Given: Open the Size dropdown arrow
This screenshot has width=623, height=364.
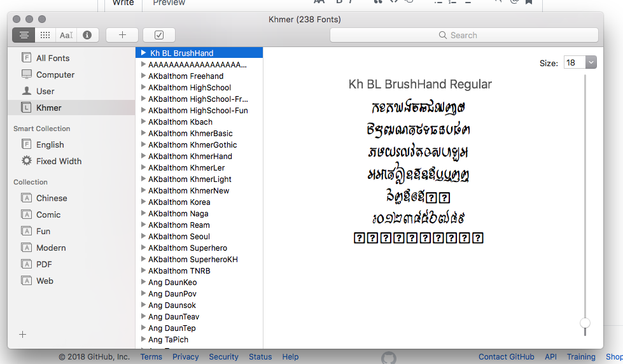Looking at the screenshot, I should point(591,62).
